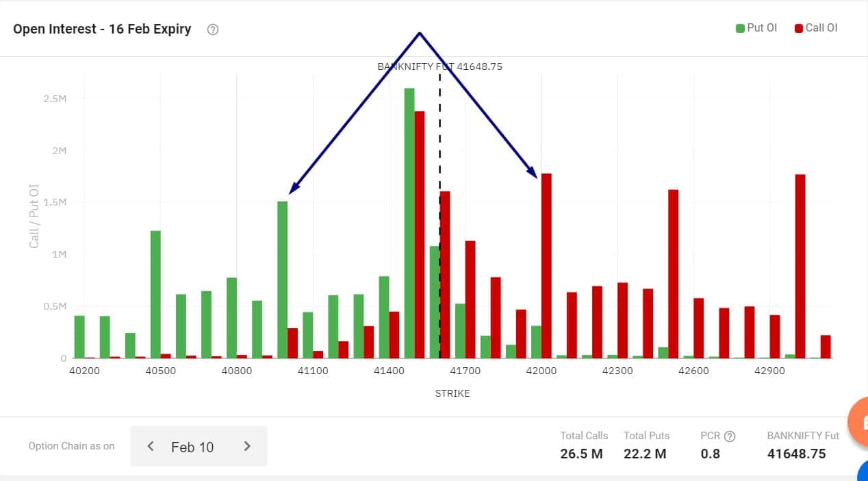Click the BANKNIFTY FUT 41648.75 chart label
868x481 pixels.
click(x=439, y=66)
